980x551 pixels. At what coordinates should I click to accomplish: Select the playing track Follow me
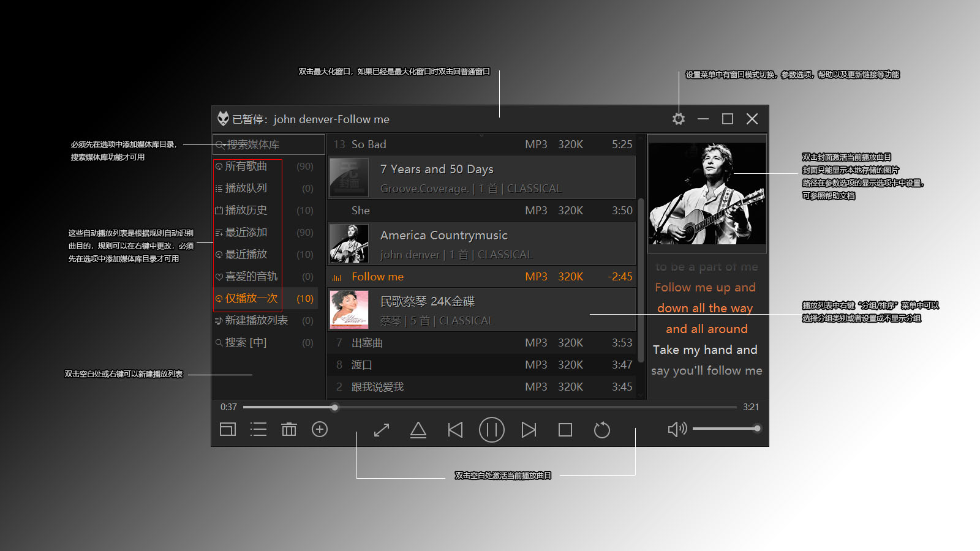point(482,277)
